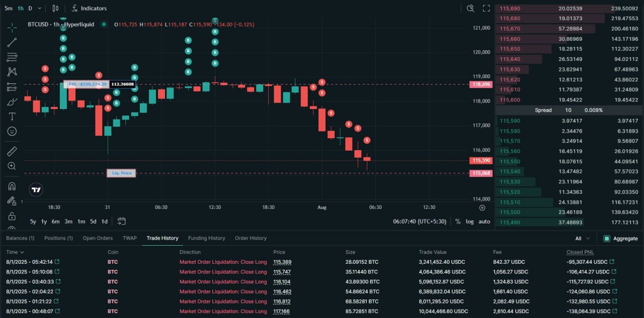Image resolution: width=644 pixels, height=318 pixels.
Task: Open the chart quick search
Action: click(470, 8)
